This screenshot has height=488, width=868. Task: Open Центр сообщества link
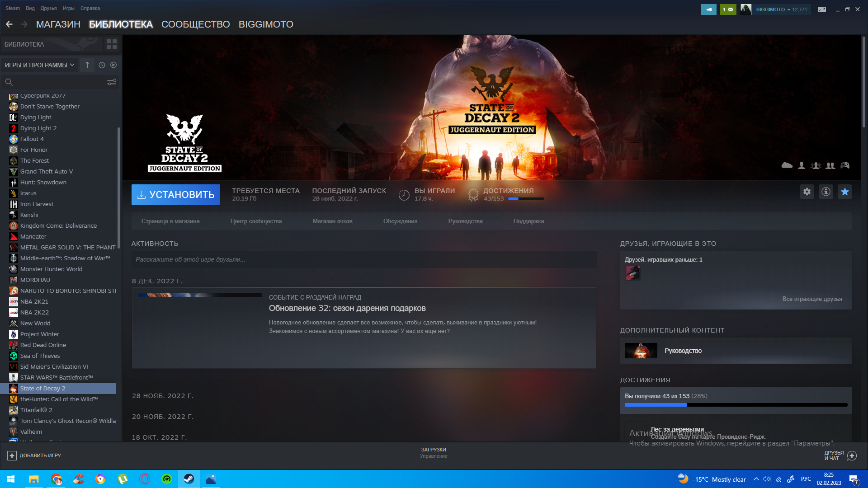256,221
